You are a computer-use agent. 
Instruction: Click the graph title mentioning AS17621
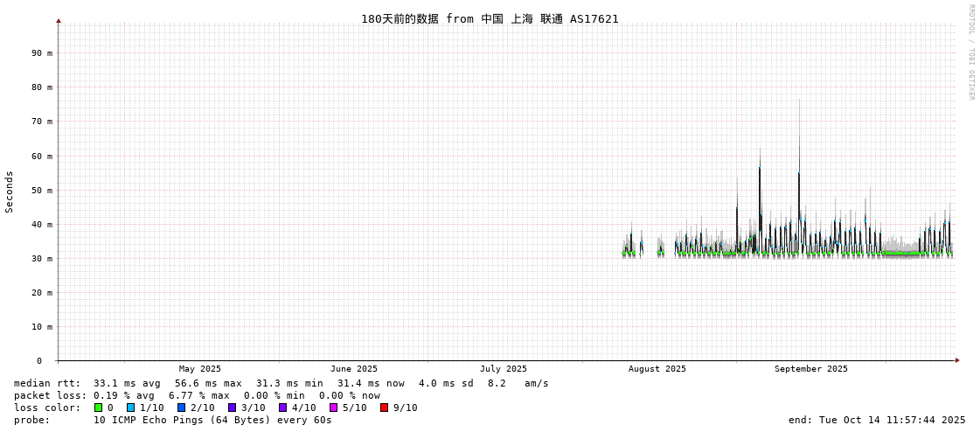[x=490, y=19]
